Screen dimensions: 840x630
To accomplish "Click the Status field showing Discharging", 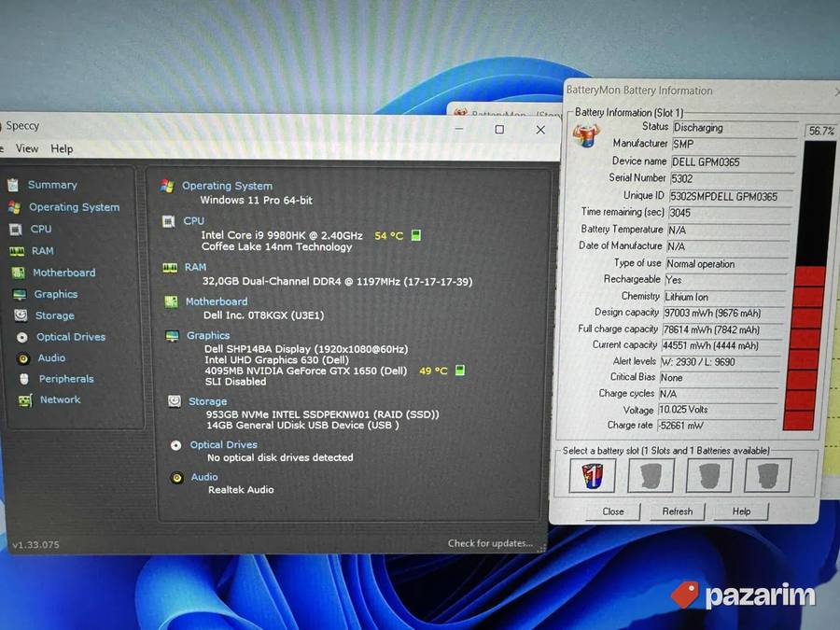I will [735, 128].
